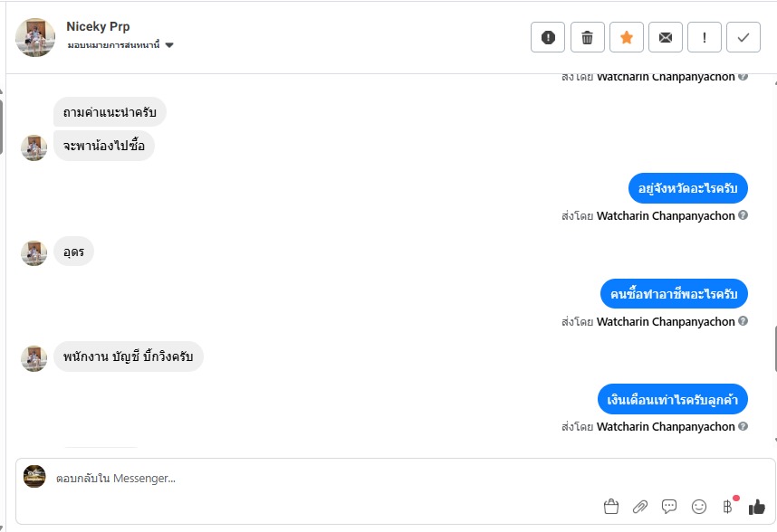
Task: Open the shopping bag icon in reply box
Action: pos(611,507)
